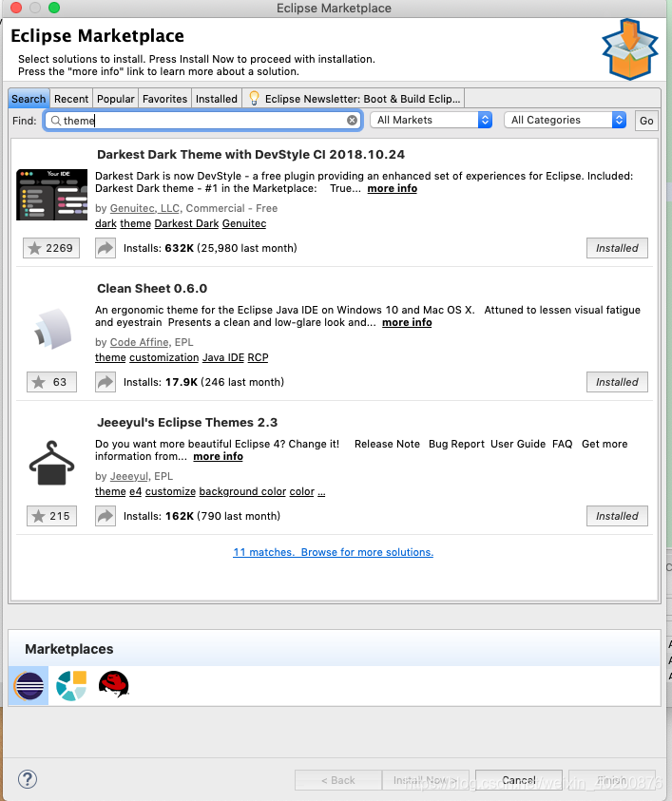The width and height of the screenshot is (672, 801).
Task: Favorite Darkest Dark with 2269 stars
Action: [x=51, y=248]
